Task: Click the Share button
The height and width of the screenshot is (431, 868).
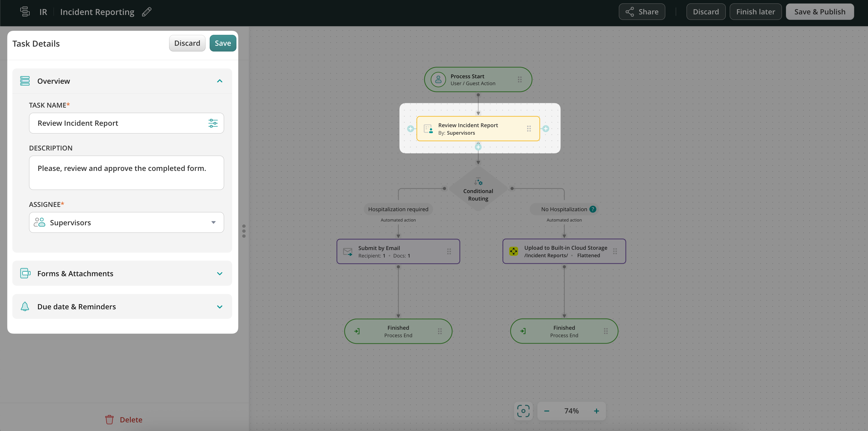Action: coord(642,12)
